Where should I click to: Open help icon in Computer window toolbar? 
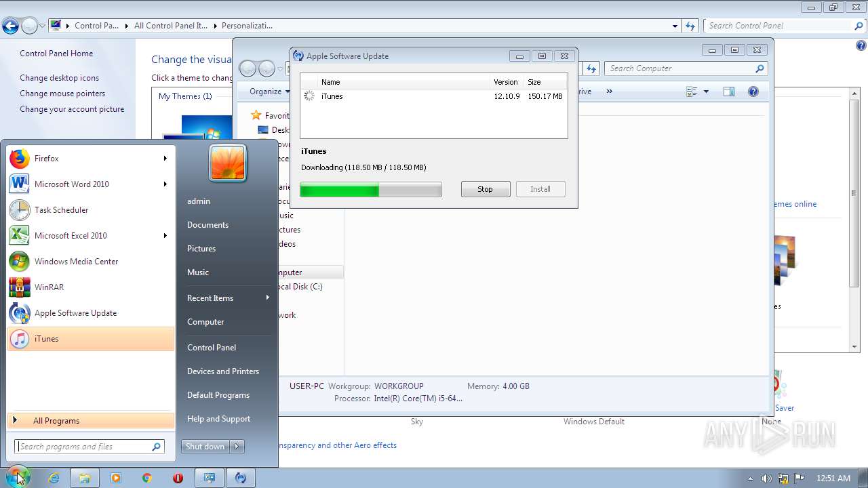(x=753, y=91)
